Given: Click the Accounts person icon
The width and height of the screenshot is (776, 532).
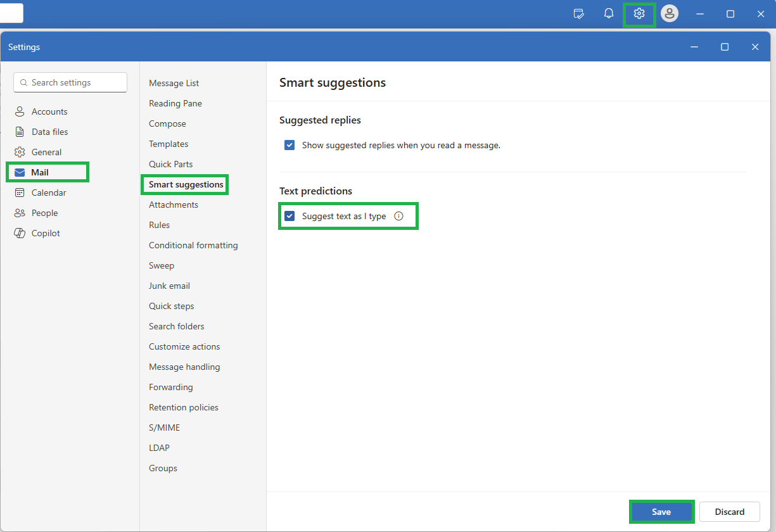Looking at the screenshot, I should (20, 111).
